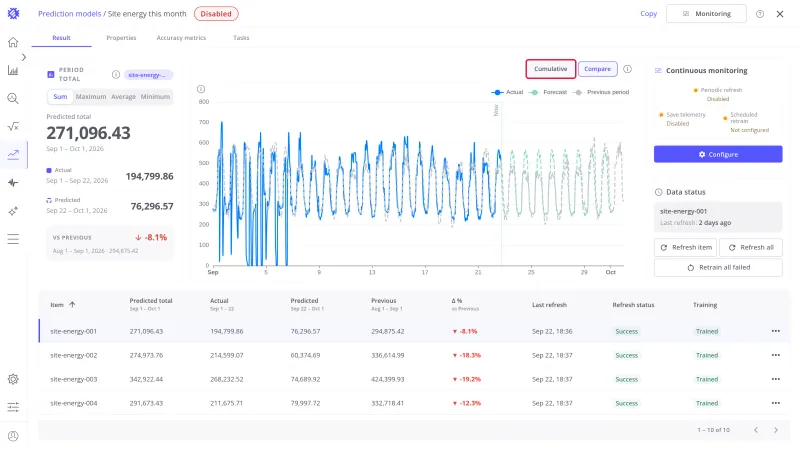Click the Monitoring button
The height and width of the screenshot is (450, 800).
[x=706, y=14]
